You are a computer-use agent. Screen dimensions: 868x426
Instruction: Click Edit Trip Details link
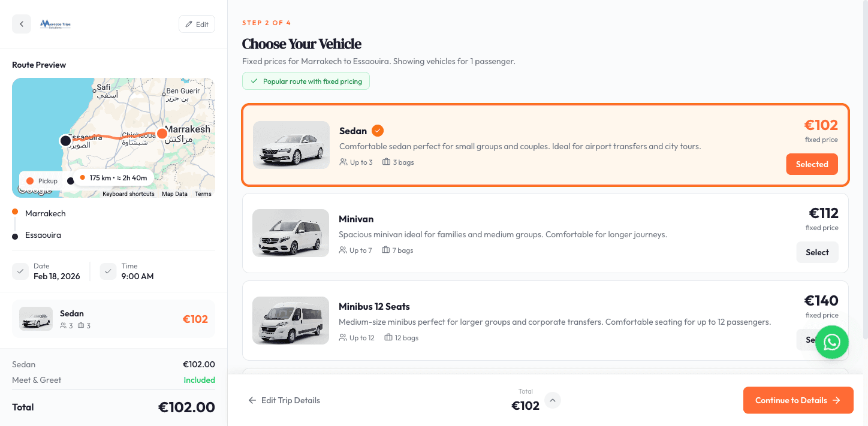pos(284,400)
